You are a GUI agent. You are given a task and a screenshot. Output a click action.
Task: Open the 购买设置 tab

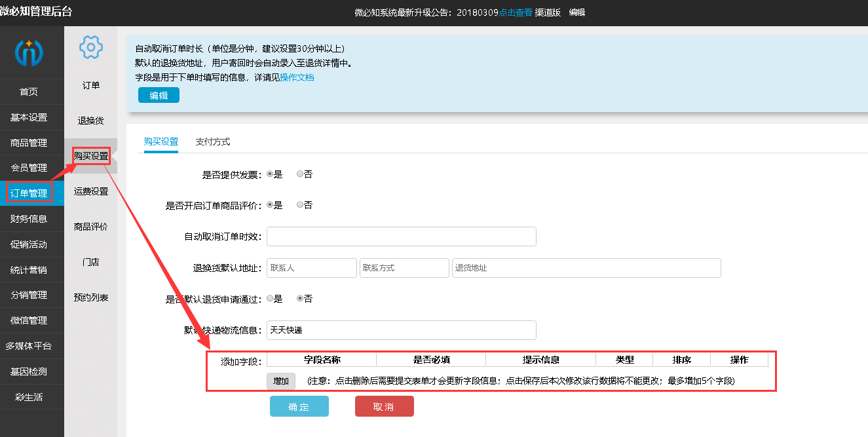(x=161, y=142)
